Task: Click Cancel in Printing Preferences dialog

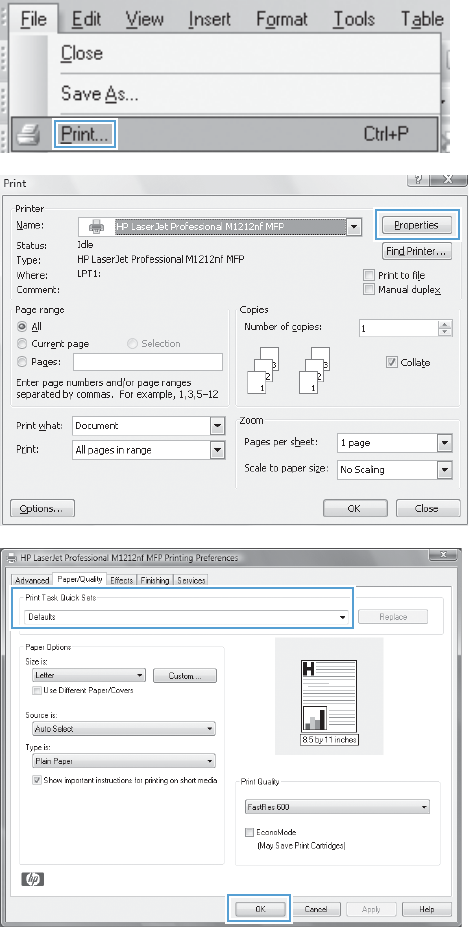Action: click(x=315, y=909)
